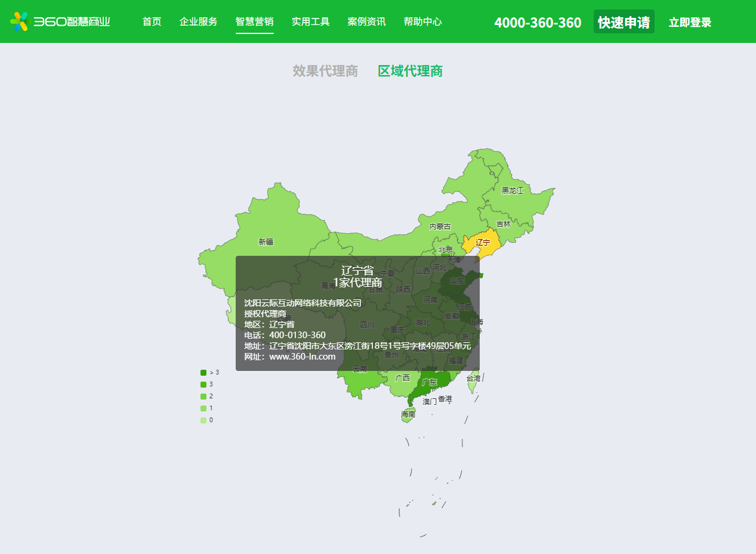Open the 企业服务 menu
This screenshot has width=756, height=554.
tap(199, 22)
